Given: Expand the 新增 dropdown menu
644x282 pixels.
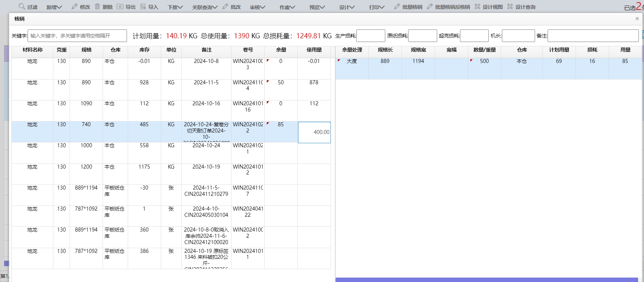Looking at the screenshot, I should pos(54,7).
